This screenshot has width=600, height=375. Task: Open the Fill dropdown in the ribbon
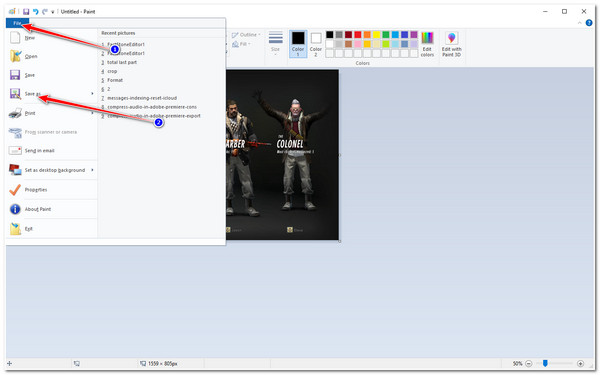[242, 44]
